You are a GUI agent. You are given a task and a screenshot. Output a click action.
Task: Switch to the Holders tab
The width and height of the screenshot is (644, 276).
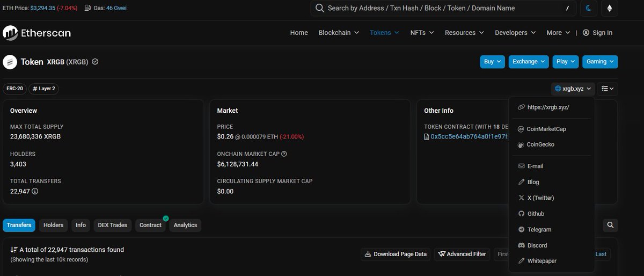point(54,225)
